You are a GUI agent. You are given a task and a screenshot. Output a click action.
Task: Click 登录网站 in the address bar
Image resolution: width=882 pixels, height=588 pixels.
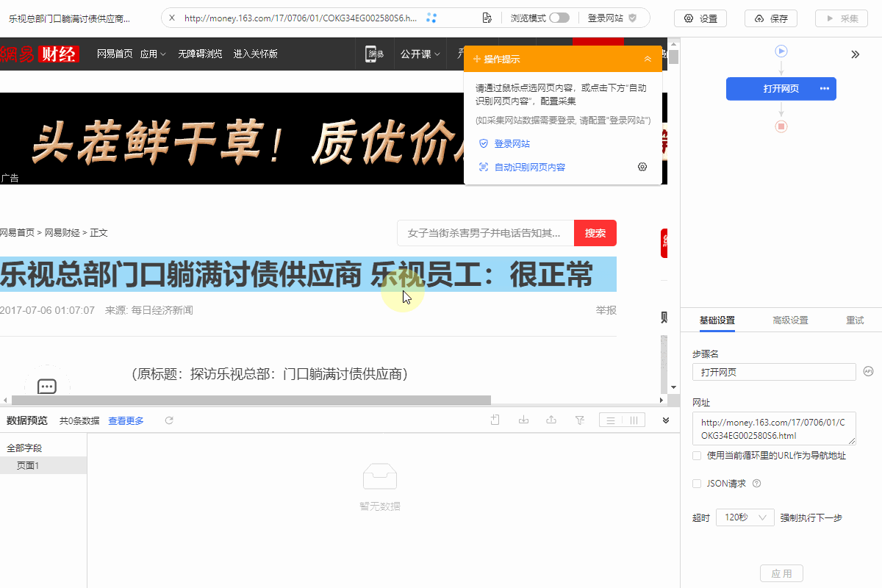click(612, 18)
